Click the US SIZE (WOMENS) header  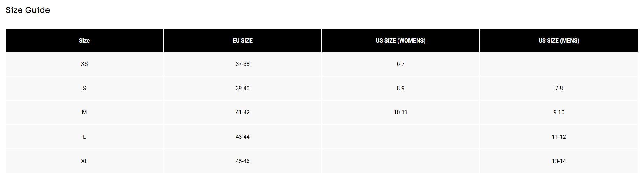point(400,40)
